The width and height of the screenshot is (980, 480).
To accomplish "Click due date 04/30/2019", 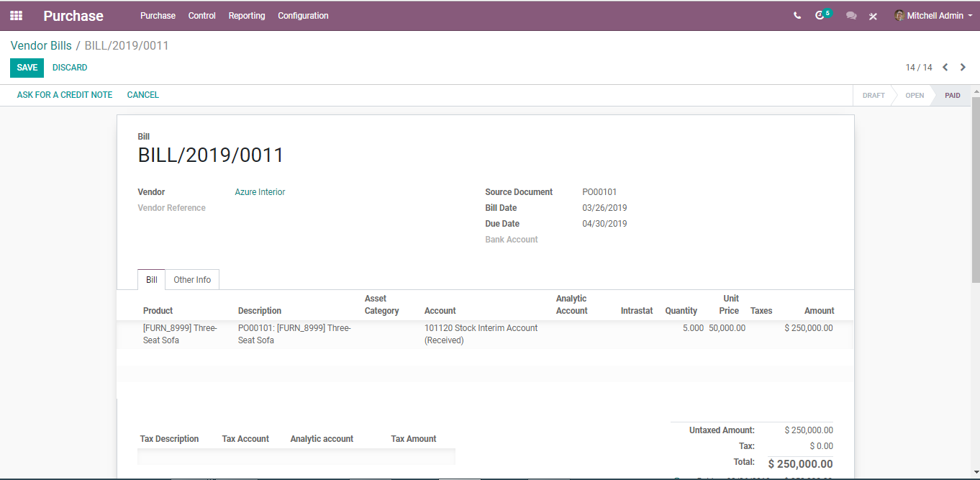I will point(604,224).
